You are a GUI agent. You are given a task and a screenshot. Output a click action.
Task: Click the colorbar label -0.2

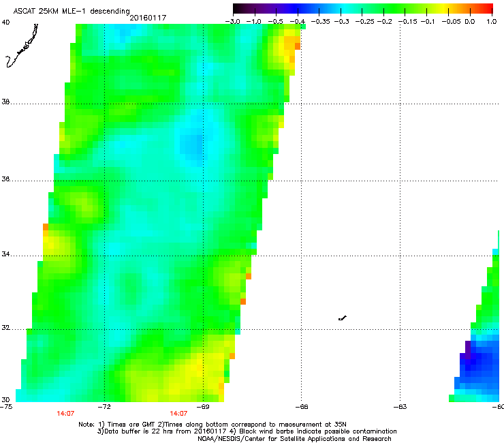tap(384, 22)
